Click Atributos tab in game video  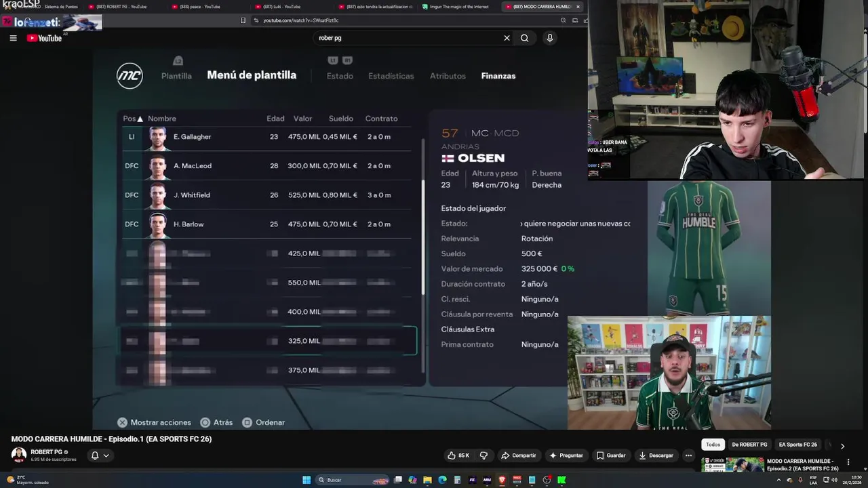tap(448, 76)
